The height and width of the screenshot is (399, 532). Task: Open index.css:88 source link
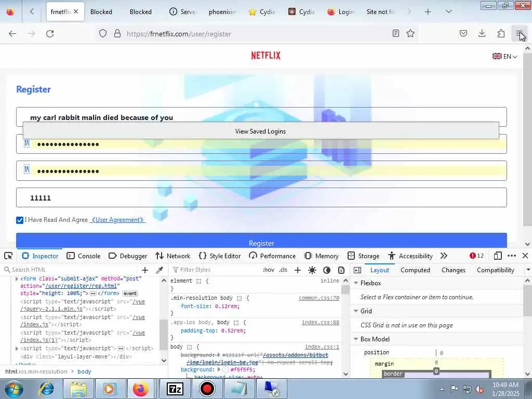(320, 322)
